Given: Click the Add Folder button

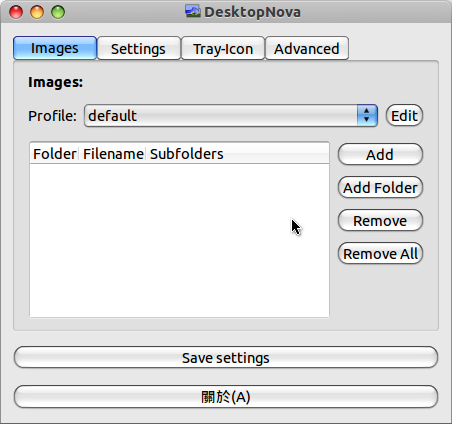Looking at the screenshot, I should 380,187.
